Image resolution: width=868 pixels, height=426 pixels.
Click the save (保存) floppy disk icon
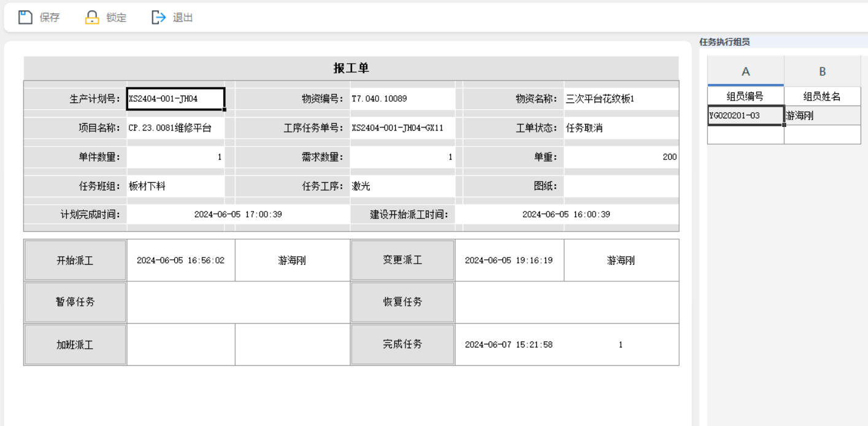click(25, 17)
